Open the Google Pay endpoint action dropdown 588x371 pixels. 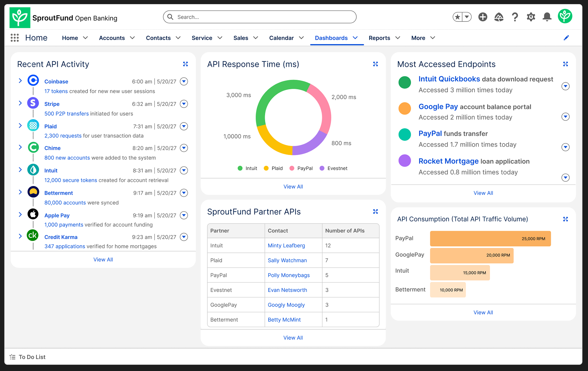[x=565, y=117]
